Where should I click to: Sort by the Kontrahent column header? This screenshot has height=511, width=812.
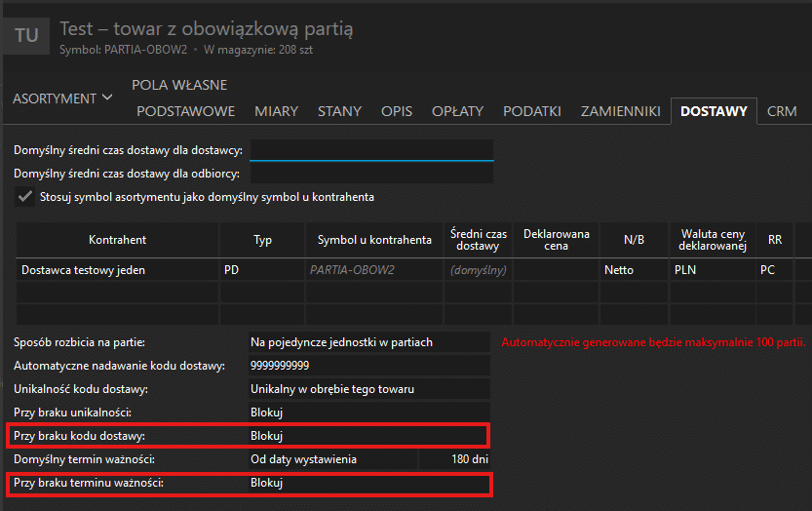[x=117, y=240]
